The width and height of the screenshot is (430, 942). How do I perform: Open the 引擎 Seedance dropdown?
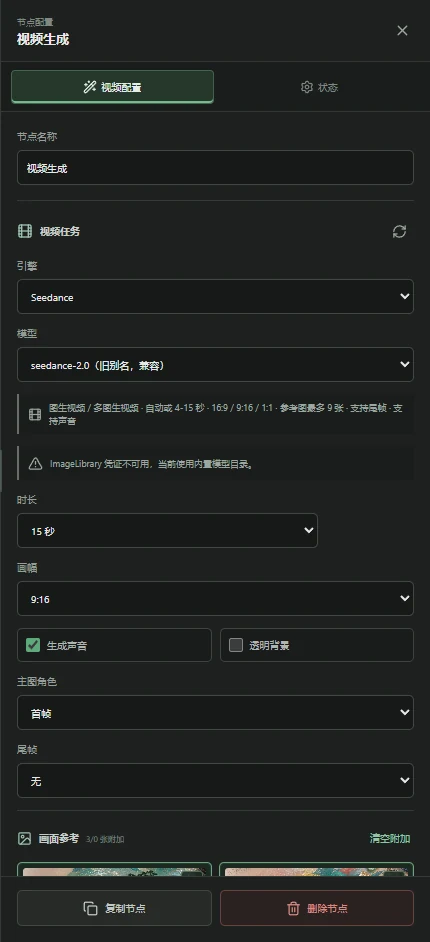click(x=215, y=296)
